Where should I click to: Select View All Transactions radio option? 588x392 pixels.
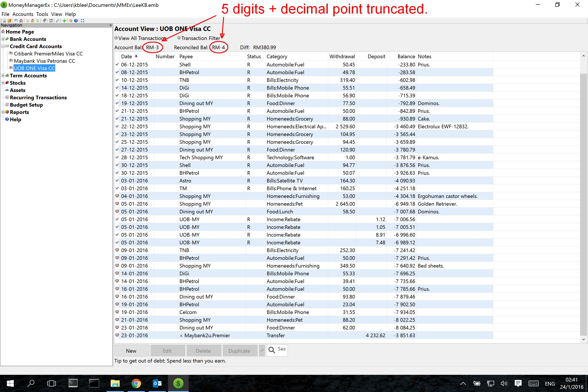pyautogui.click(x=116, y=38)
